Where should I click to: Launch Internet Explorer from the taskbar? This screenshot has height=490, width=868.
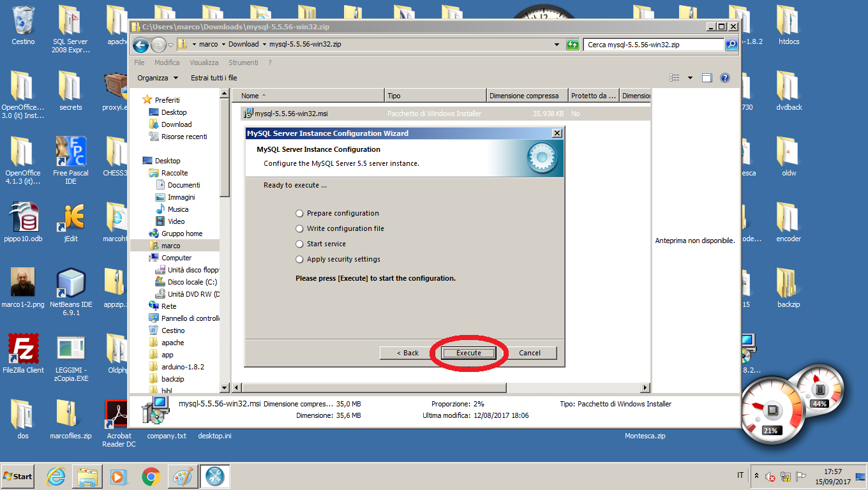[57, 476]
